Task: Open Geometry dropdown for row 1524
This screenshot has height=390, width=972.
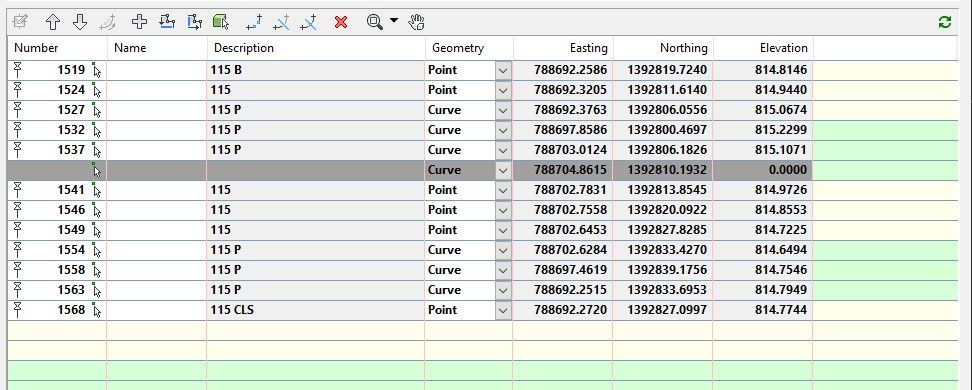Action: (503, 91)
